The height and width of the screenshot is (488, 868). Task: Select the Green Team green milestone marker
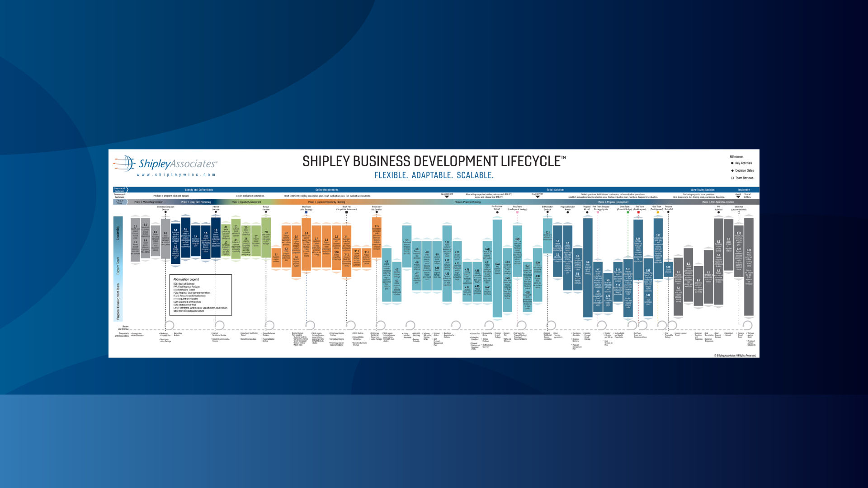628,212
